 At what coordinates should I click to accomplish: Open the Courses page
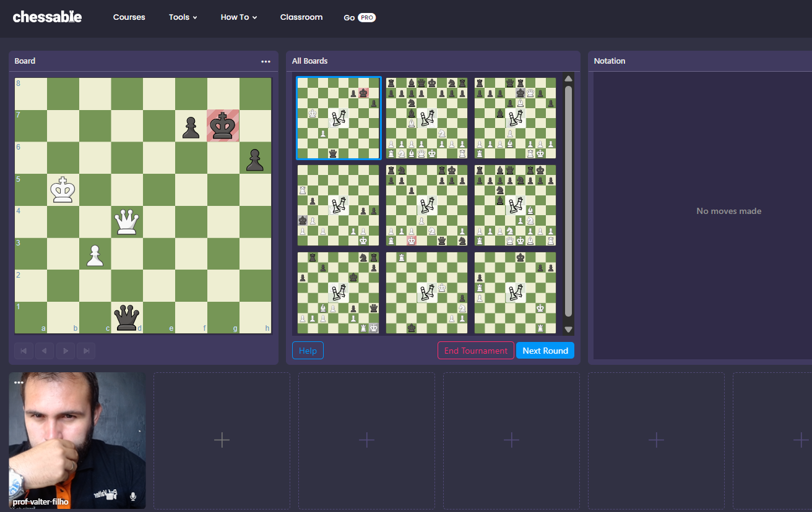pos(129,17)
